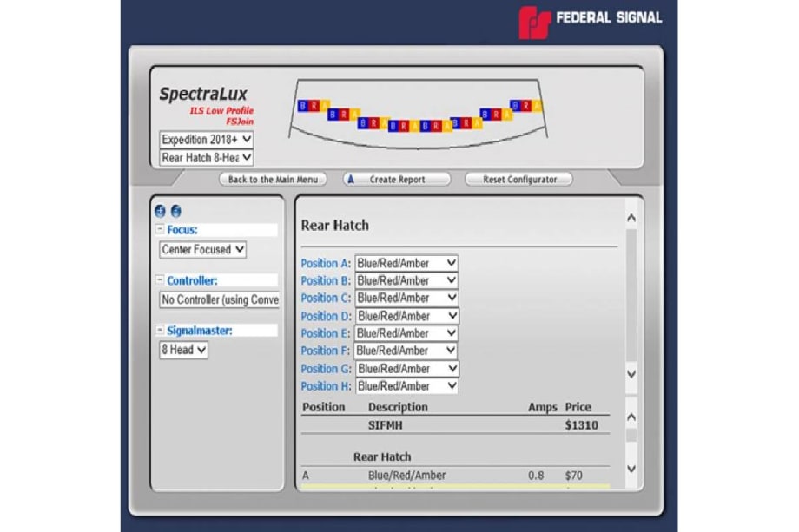Click the SpectraLux logo text

pos(202,94)
